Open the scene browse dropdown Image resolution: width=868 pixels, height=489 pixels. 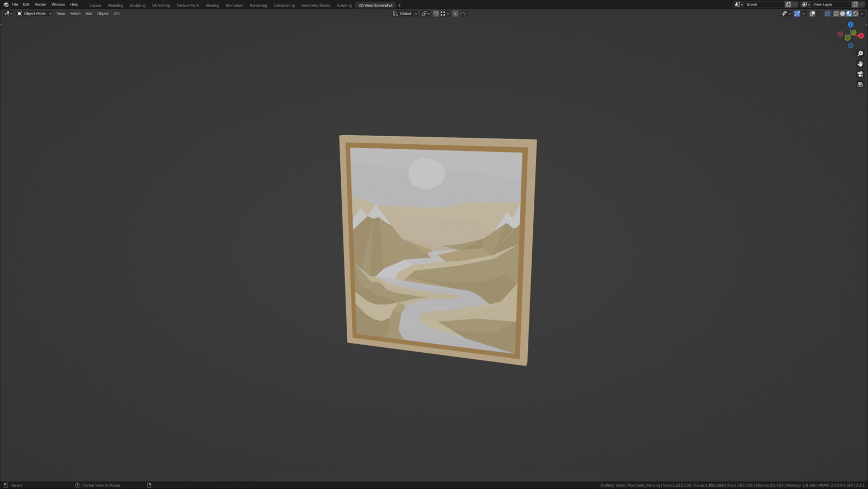[739, 4]
